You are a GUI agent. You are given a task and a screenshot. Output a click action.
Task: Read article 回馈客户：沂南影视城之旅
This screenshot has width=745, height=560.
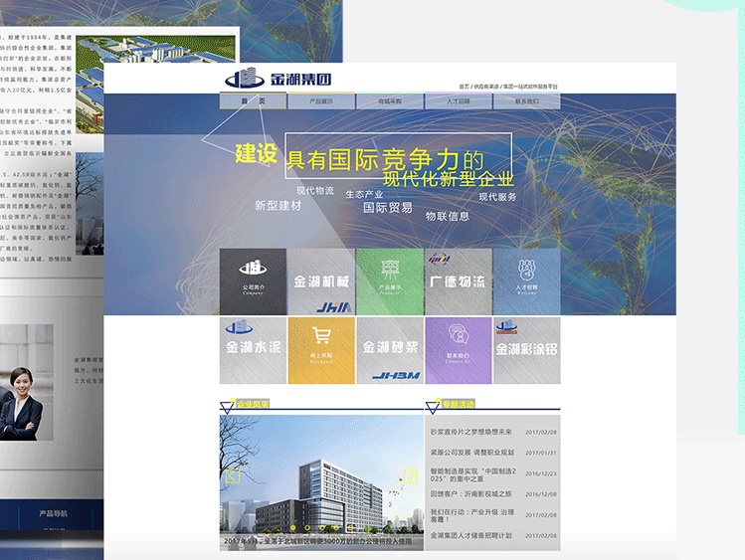tap(470, 493)
